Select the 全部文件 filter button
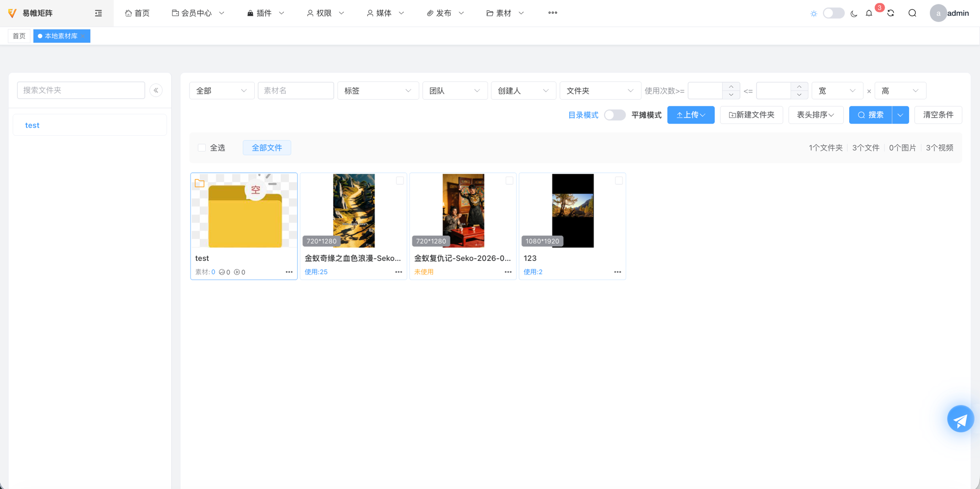Screen dimensions: 980x489 point(267,148)
